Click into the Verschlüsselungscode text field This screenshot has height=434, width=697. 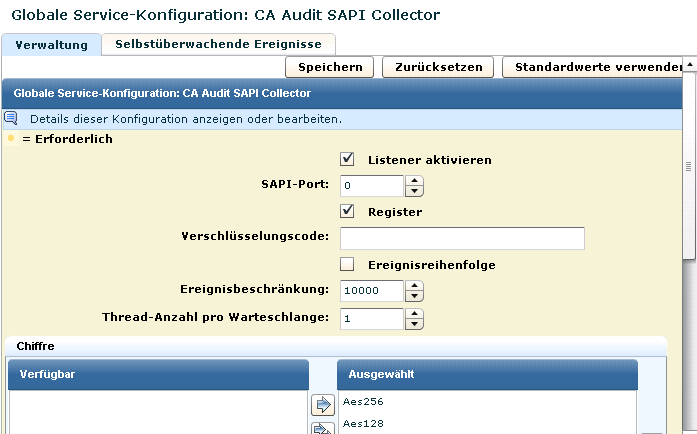tap(462, 238)
